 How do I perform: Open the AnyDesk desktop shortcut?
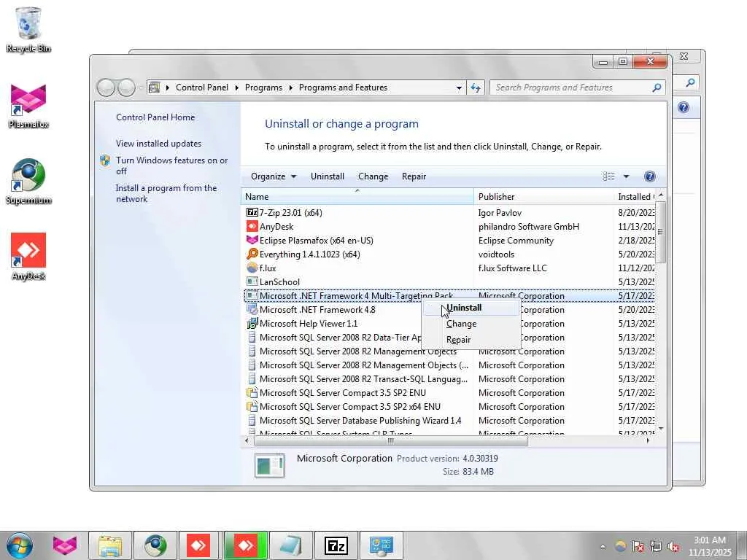[28, 257]
